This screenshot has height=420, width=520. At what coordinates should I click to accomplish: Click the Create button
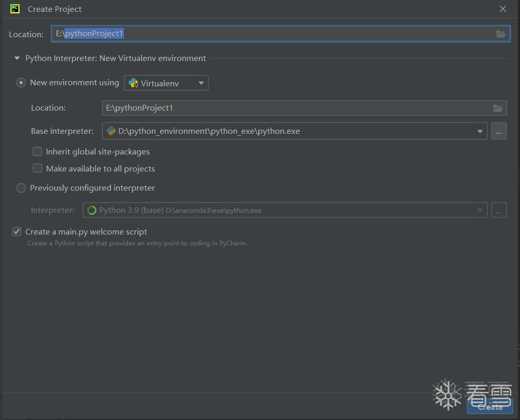pos(490,407)
